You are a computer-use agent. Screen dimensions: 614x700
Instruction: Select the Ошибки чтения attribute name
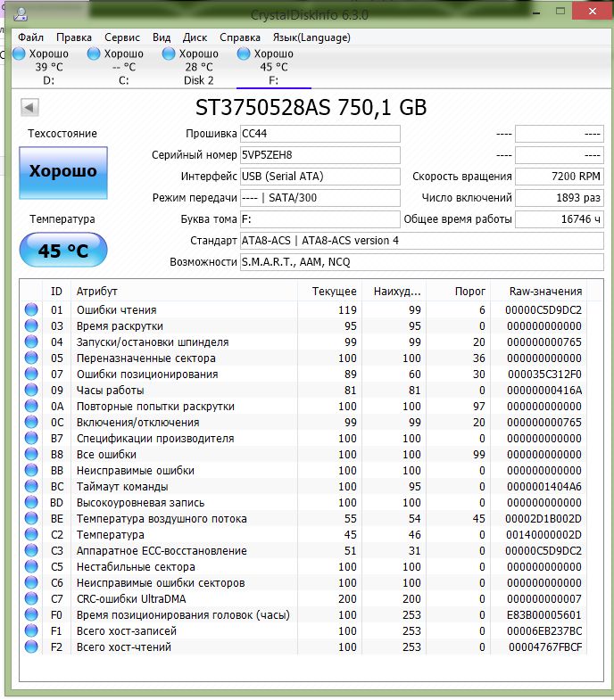coord(117,309)
